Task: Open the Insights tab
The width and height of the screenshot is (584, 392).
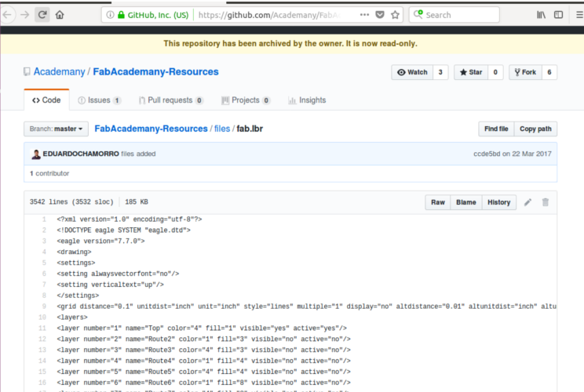Action: (307, 100)
